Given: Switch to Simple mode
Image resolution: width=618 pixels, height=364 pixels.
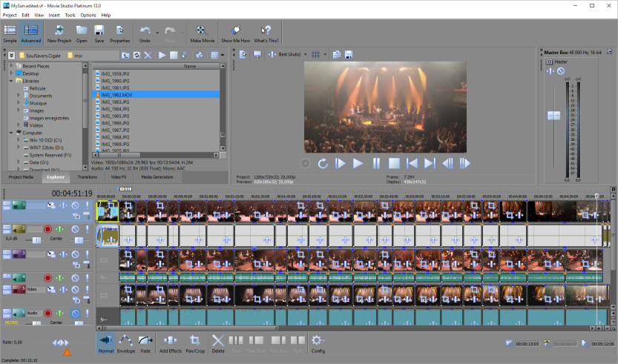Looking at the screenshot, I should [10, 33].
